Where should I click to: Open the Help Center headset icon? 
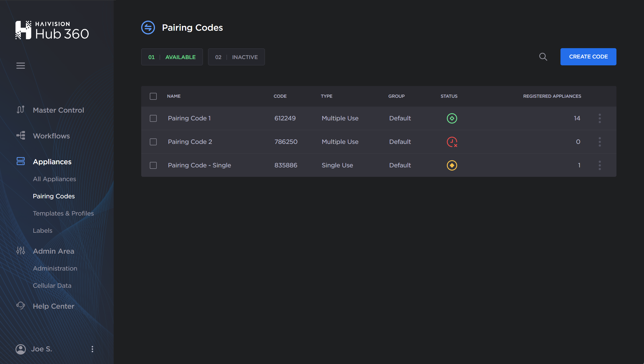pyautogui.click(x=20, y=306)
